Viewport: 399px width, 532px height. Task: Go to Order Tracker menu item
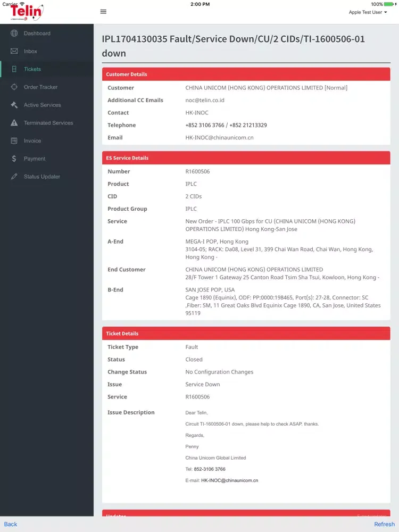pyautogui.click(x=47, y=87)
